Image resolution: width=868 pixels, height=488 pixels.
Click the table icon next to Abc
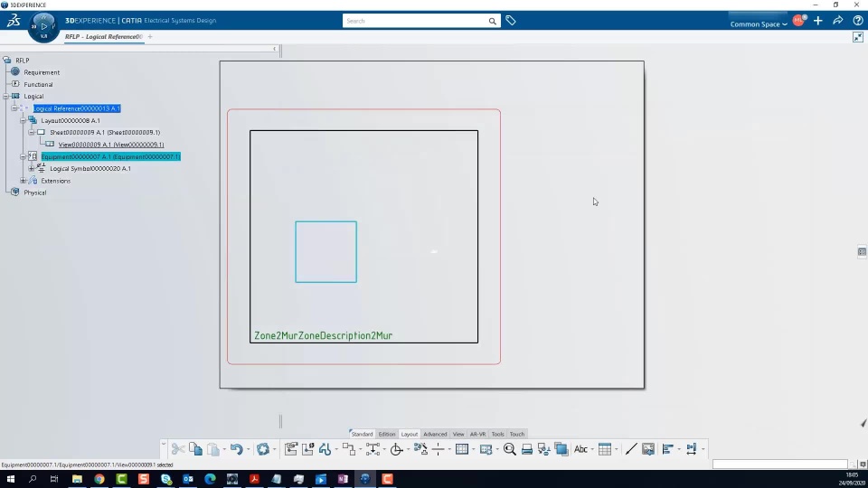click(x=605, y=449)
